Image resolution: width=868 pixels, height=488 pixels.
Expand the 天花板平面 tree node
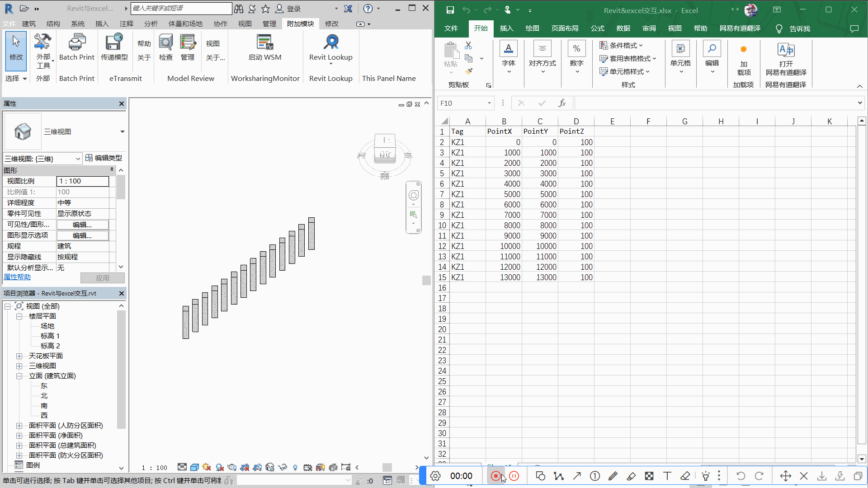(19, 356)
